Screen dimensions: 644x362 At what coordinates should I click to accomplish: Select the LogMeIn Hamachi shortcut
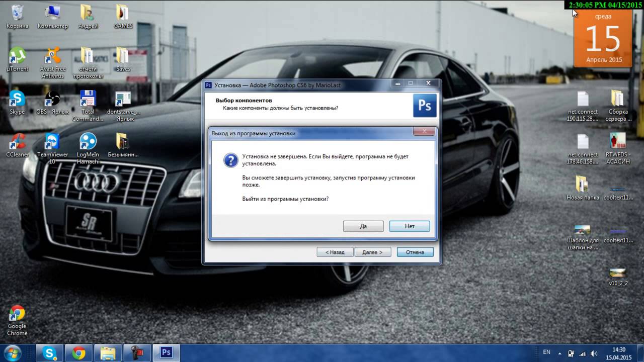(88, 149)
